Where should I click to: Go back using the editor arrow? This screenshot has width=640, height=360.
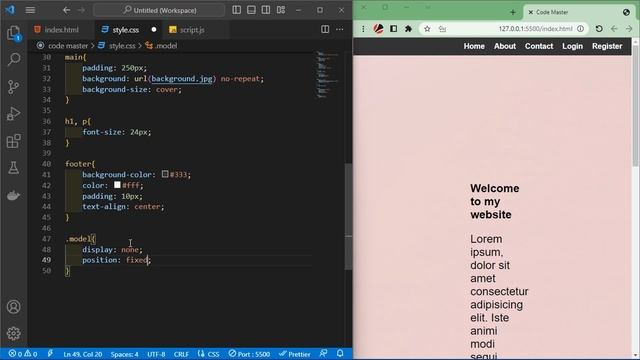pos(67,10)
